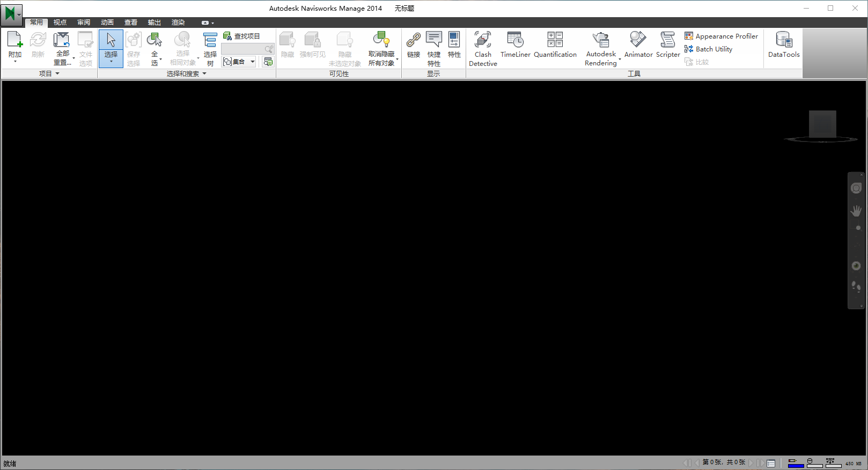Screen dimensions: 868x470
Task: Open the TimeLiner tool
Action: 516,45
